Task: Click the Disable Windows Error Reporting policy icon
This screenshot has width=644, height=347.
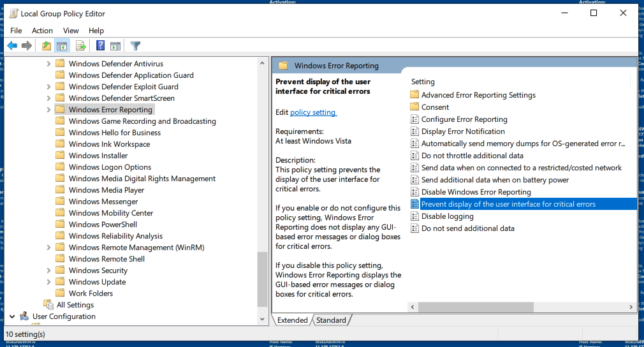Action: [x=414, y=192]
